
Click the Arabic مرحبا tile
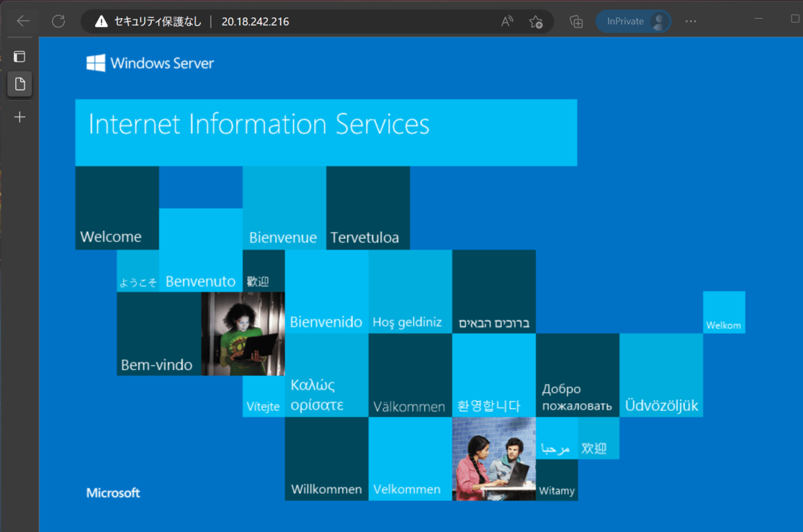tap(557, 438)
